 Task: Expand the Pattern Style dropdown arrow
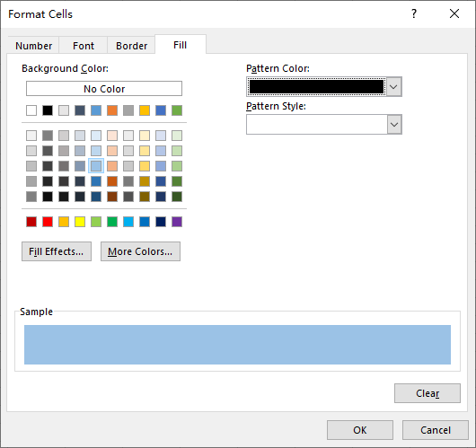pos(394,125)
